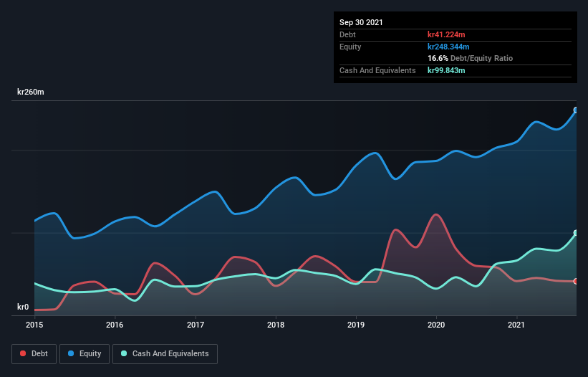Click the 2018 x-axis label

pyautogui.click(x=276, y=325)
